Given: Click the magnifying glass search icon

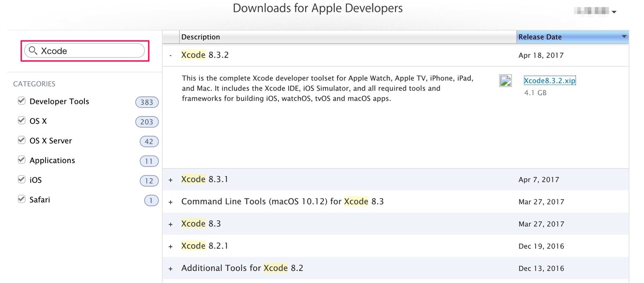Looking at the screenshot, I should (33, 51).
